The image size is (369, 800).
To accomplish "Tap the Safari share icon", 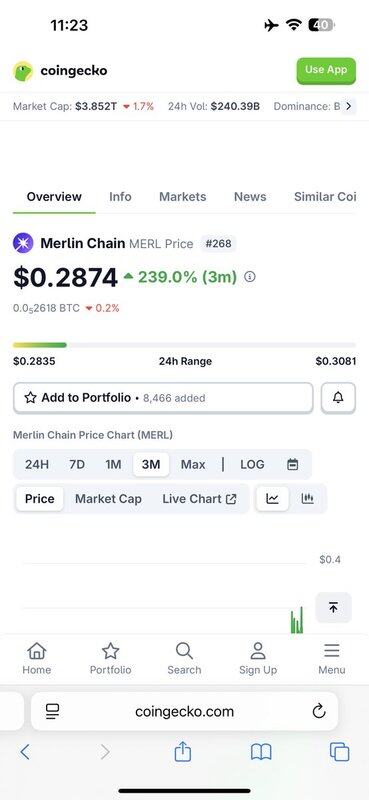I will pyautogui.click(x=183, y=752).
